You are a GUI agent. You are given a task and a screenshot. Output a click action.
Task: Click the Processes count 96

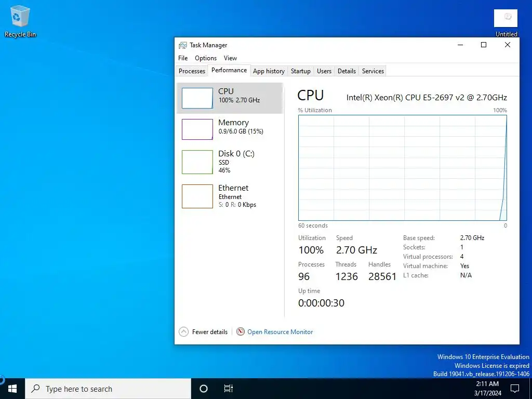(x=303, y=276)
